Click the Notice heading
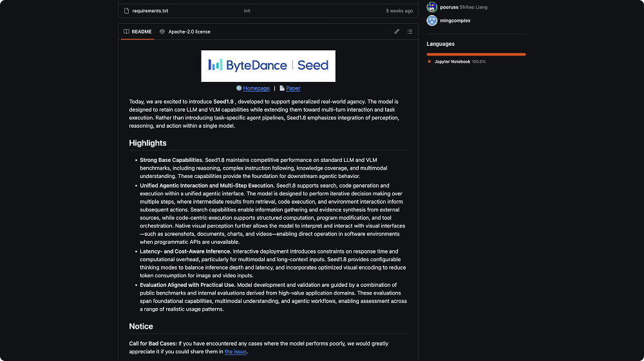Screen dimensions: 644x361 141,326
